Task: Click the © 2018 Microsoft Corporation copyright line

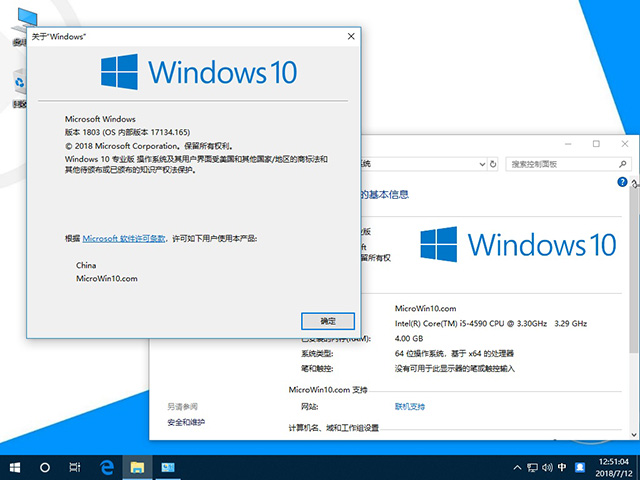Action: [149, 146]
